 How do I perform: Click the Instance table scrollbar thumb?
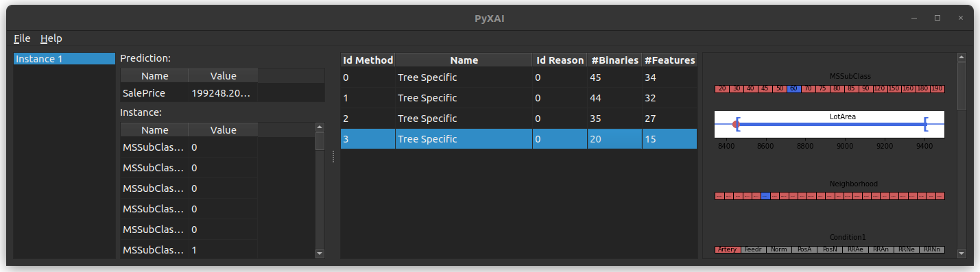click(320, 140)
